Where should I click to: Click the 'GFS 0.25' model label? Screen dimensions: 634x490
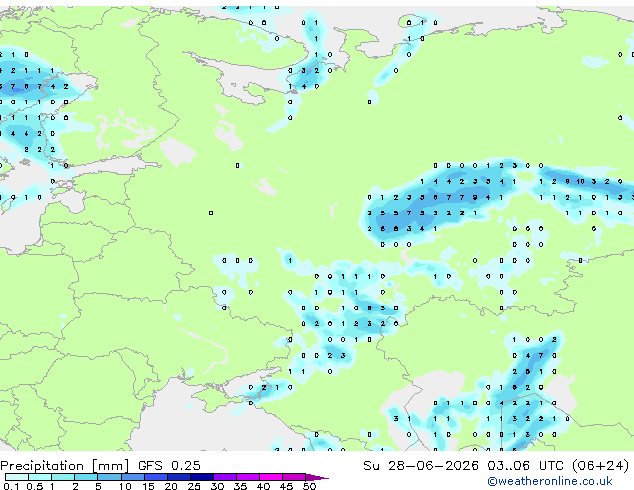(x=169, y=466)
